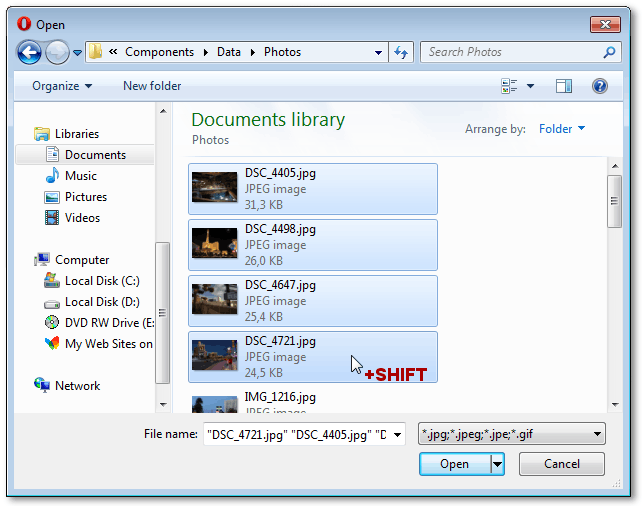Click the folder icon in address bar
The width and height of the screenshot is (642, 506).
pos(95,52)
